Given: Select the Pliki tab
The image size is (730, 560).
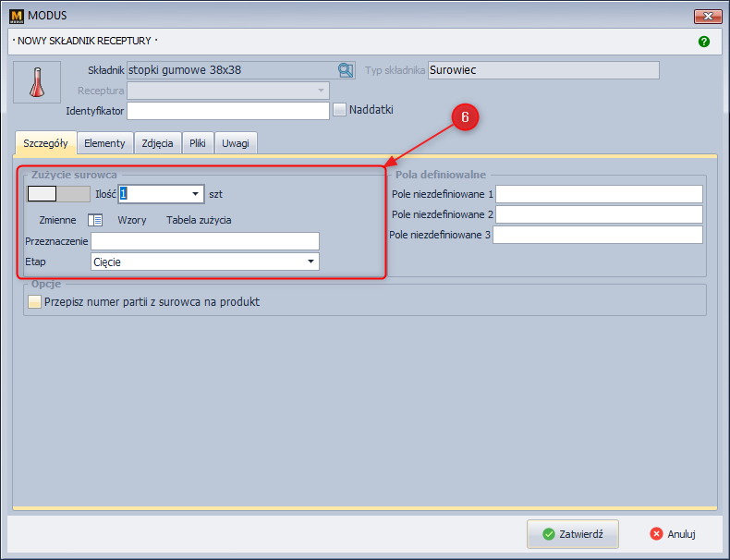Looking at the screenshot, I should pyautogui.click(x=198, y=143).
